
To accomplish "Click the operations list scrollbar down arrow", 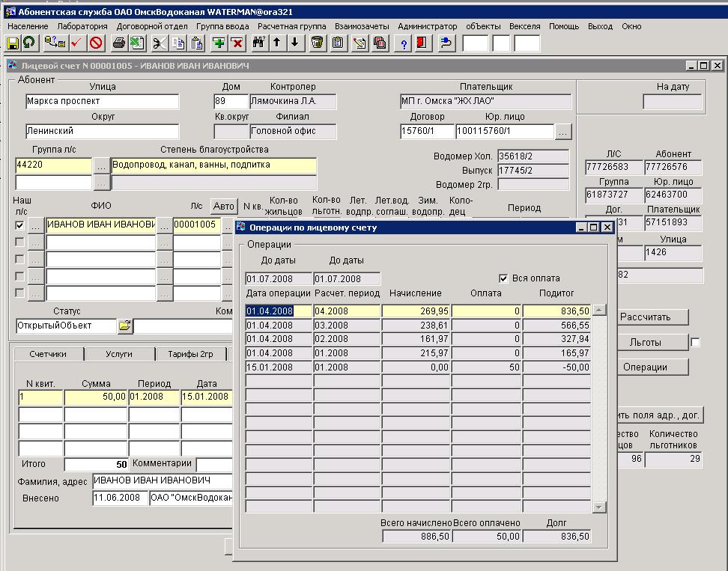I will coord(599,507).
